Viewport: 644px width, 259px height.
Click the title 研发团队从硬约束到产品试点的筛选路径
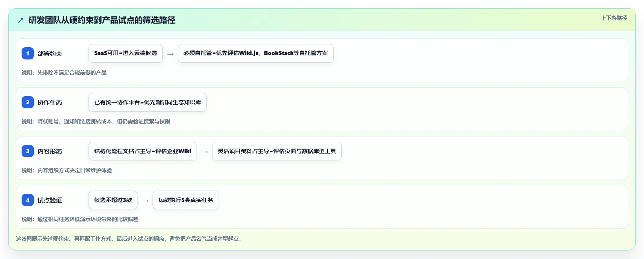click(102, 20)
